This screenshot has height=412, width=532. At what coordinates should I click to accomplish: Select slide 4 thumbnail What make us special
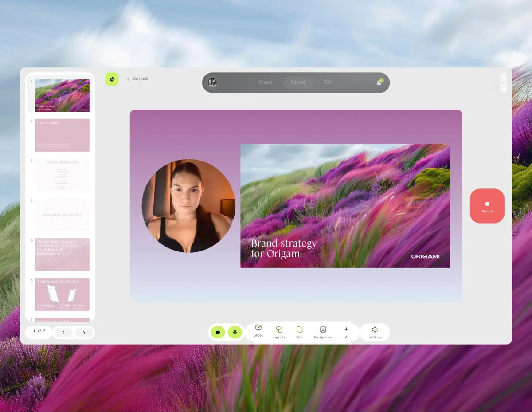point(62,215)
